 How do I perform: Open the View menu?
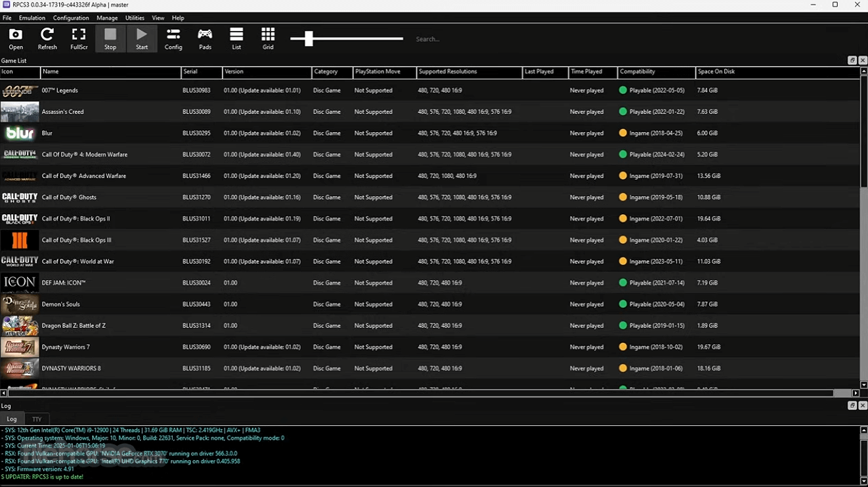click(158, 18)
